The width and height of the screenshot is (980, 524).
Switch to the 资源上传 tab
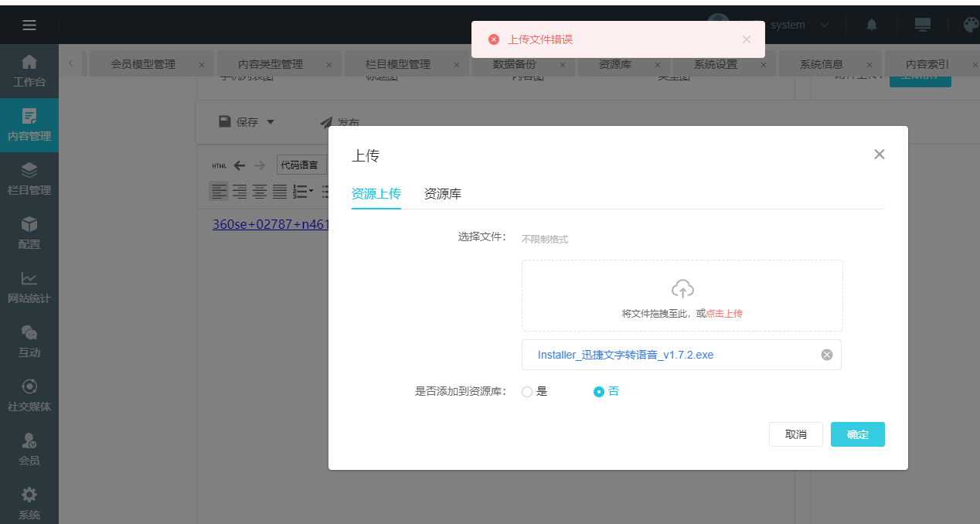point(376,194)
